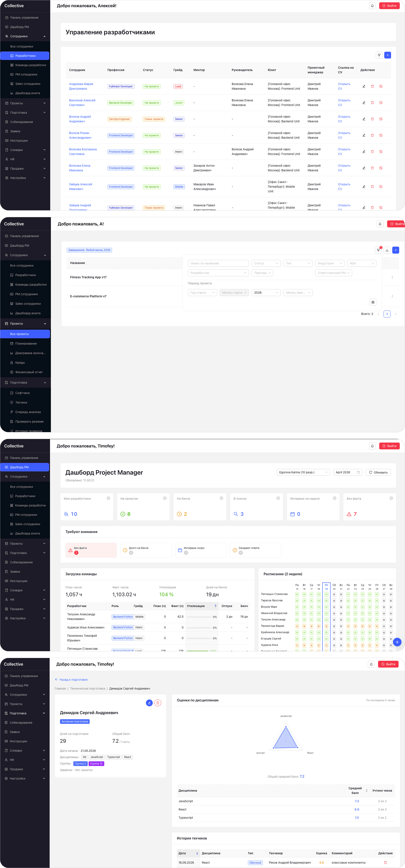Export the projects list via download icon

click(387, 250)
